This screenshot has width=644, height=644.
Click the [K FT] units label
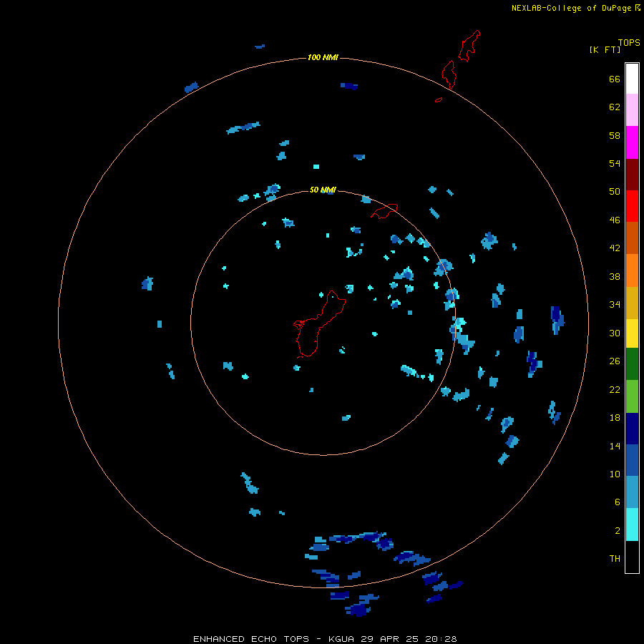pos(605,49)
